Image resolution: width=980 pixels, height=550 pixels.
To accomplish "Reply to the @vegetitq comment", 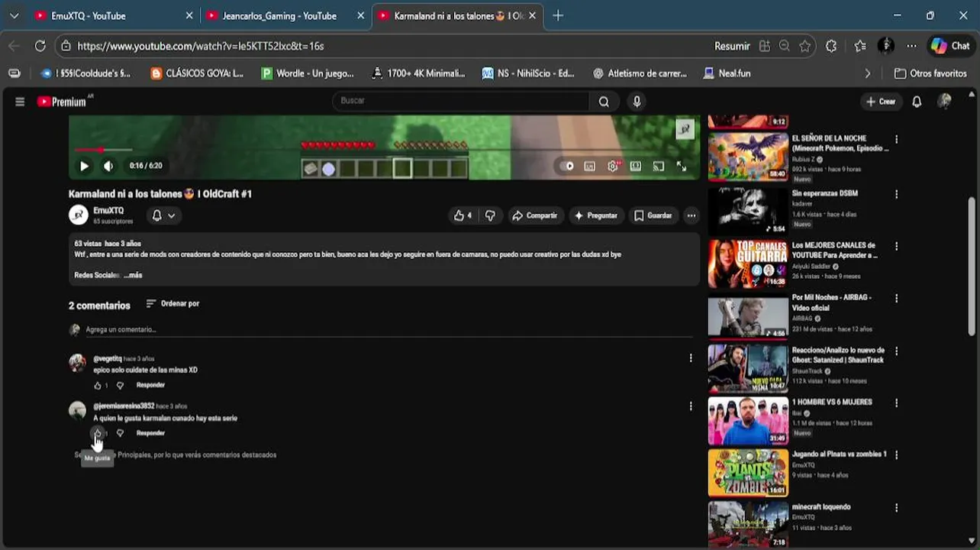I will point(150,385).
